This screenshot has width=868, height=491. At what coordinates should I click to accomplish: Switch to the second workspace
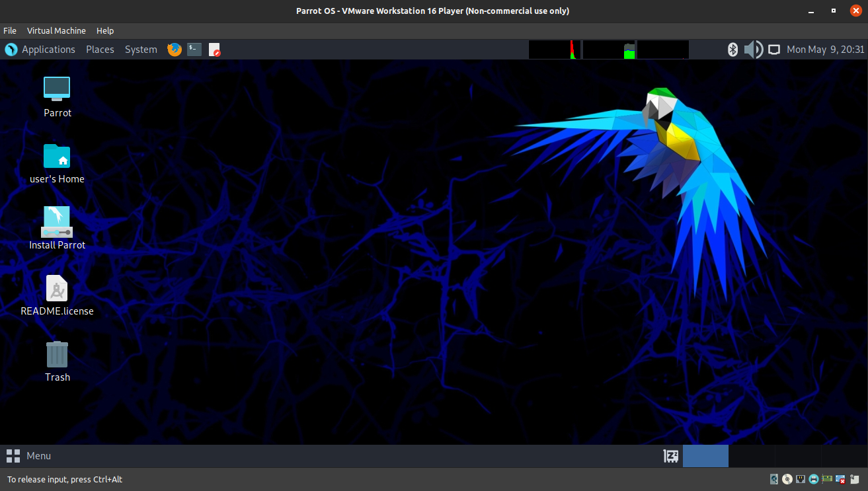[752, 456]
